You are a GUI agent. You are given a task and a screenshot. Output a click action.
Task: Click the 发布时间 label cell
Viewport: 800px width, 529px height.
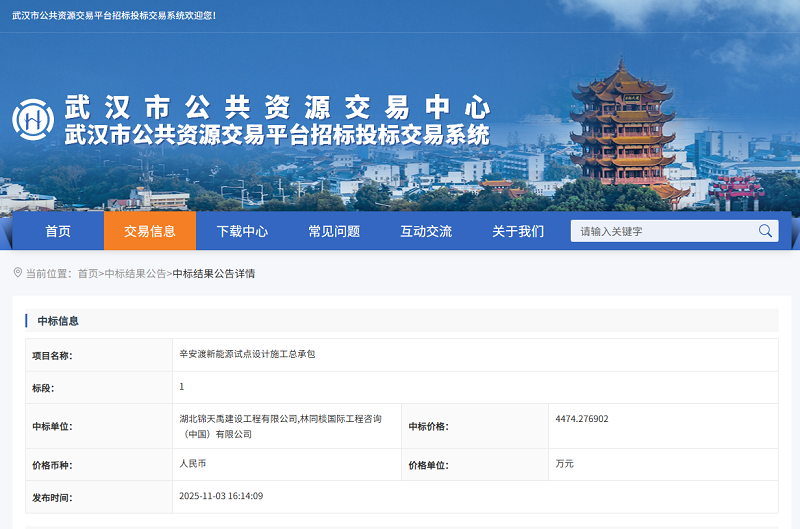99,497
